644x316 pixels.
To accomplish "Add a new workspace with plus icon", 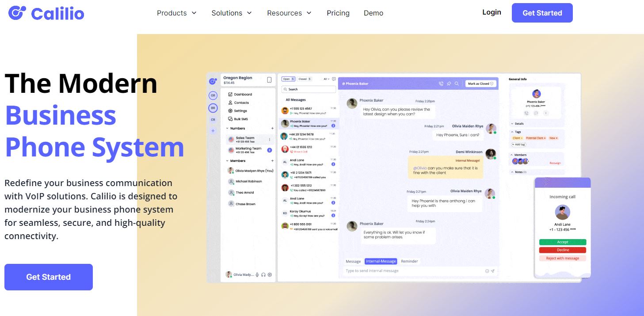I will click(x=213, y=131).
